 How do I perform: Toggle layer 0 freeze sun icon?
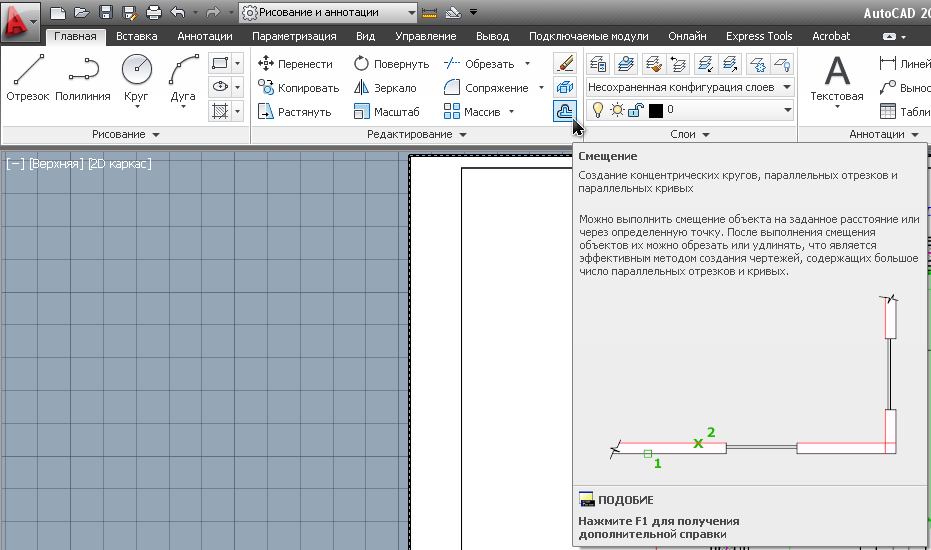(618, 110)
